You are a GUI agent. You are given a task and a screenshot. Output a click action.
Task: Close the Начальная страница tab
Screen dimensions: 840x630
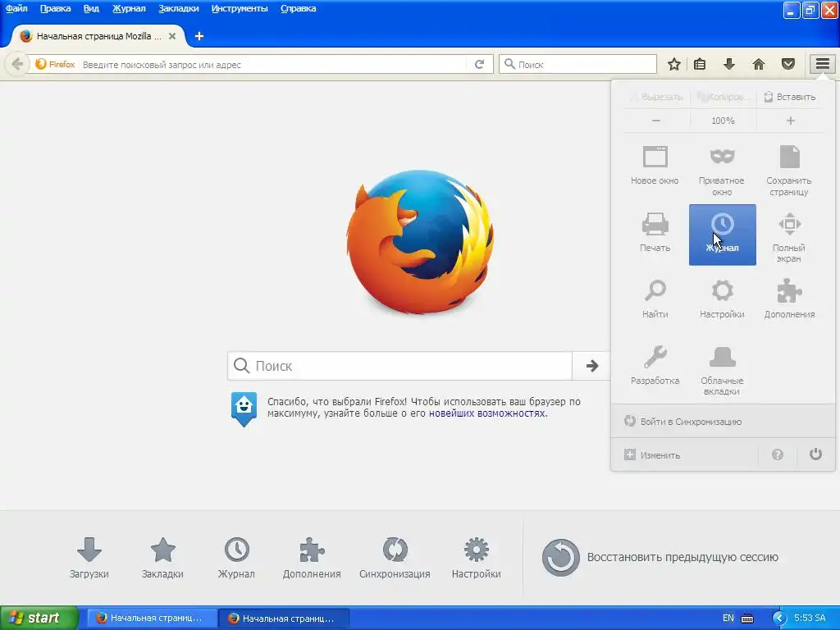(172, 36)
